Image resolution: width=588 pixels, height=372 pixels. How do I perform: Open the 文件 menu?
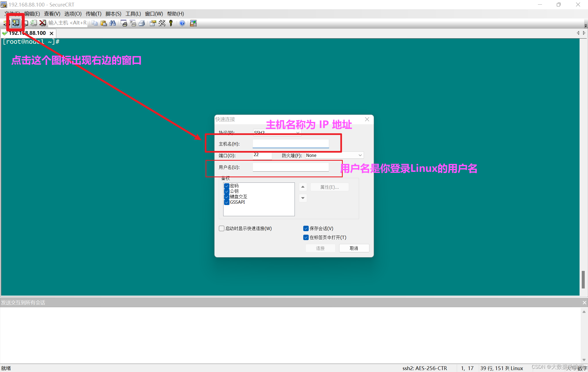[x=12, y=14]
